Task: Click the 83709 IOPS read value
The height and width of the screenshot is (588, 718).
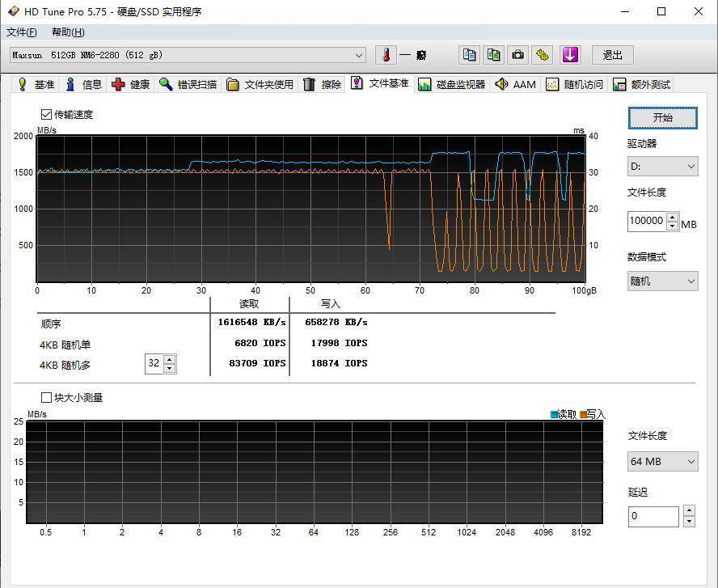Action: pyautogui.click(x=257, y=363)
